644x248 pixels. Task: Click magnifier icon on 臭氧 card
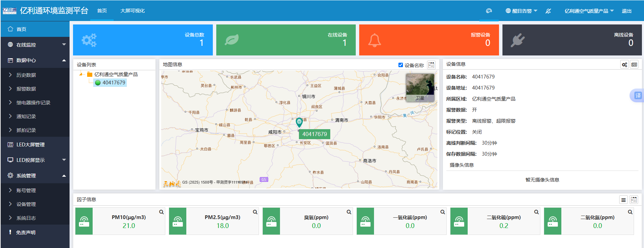[349, 212]
